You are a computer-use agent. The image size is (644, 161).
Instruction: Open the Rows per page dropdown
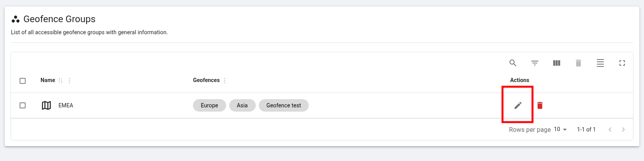coord(561,129)
